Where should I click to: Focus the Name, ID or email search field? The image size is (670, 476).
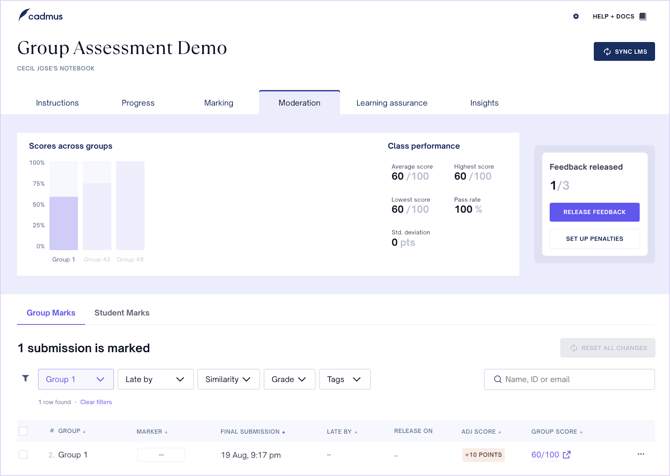(x=577, y=379)
